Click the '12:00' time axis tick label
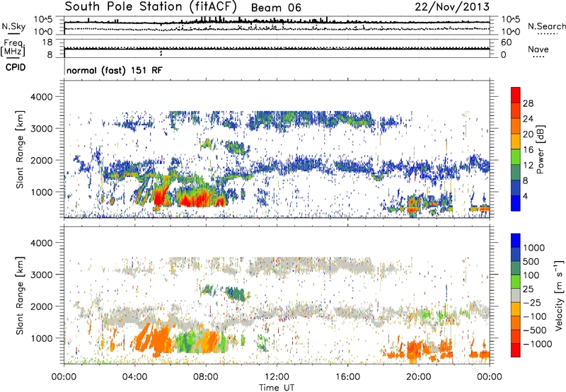Viewport: 566px width, 392px height. 277,377
